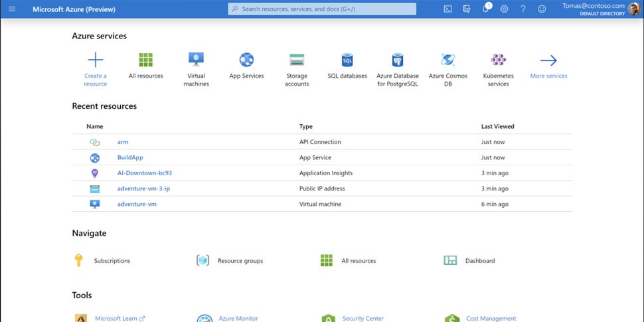Open the Subscriptions navigate link

pyautogui.click(x=112, y=261)
